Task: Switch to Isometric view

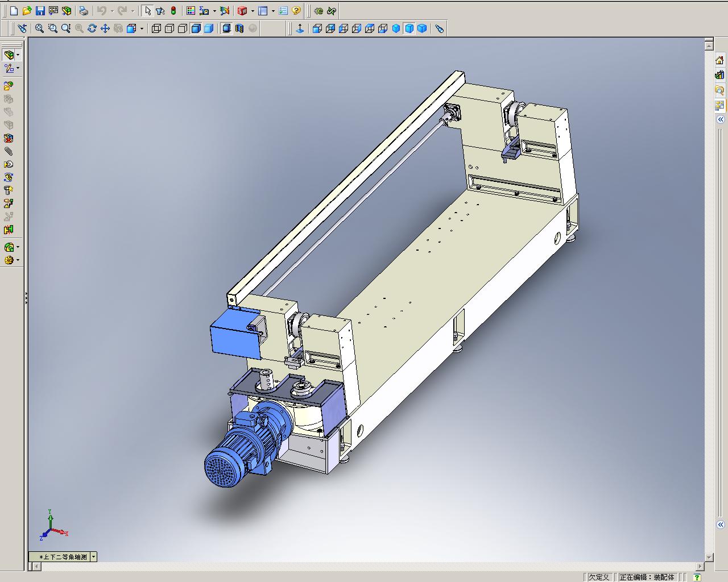Action: point(396,28)
